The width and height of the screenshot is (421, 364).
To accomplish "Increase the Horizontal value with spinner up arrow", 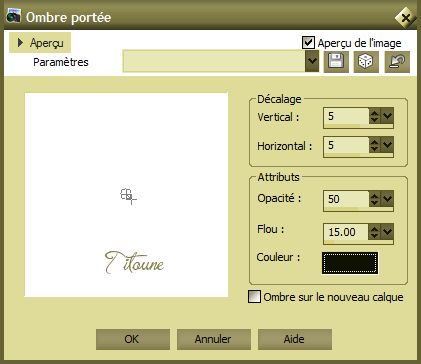I will point(375,141).
